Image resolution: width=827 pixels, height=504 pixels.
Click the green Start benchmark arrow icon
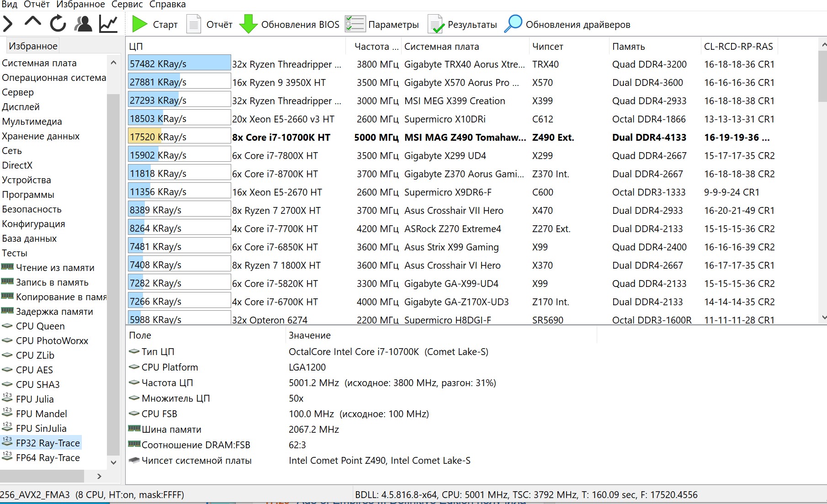pyautogui.click(x=139, y=24)
